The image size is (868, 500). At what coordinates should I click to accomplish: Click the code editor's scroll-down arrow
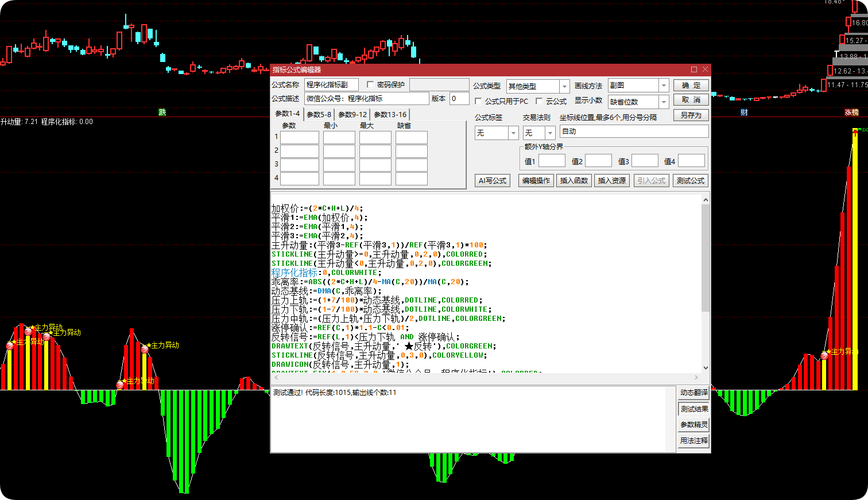(x=706, y=368)
